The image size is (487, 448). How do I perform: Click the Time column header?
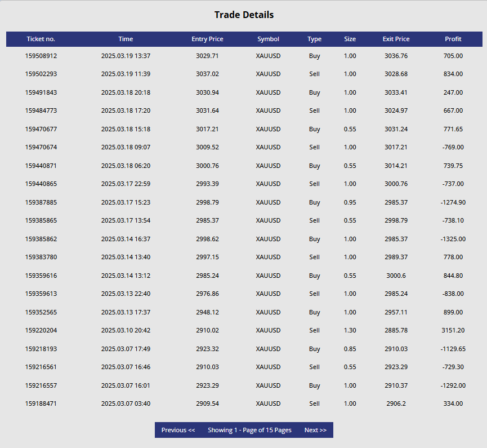(x=126, y=39)
